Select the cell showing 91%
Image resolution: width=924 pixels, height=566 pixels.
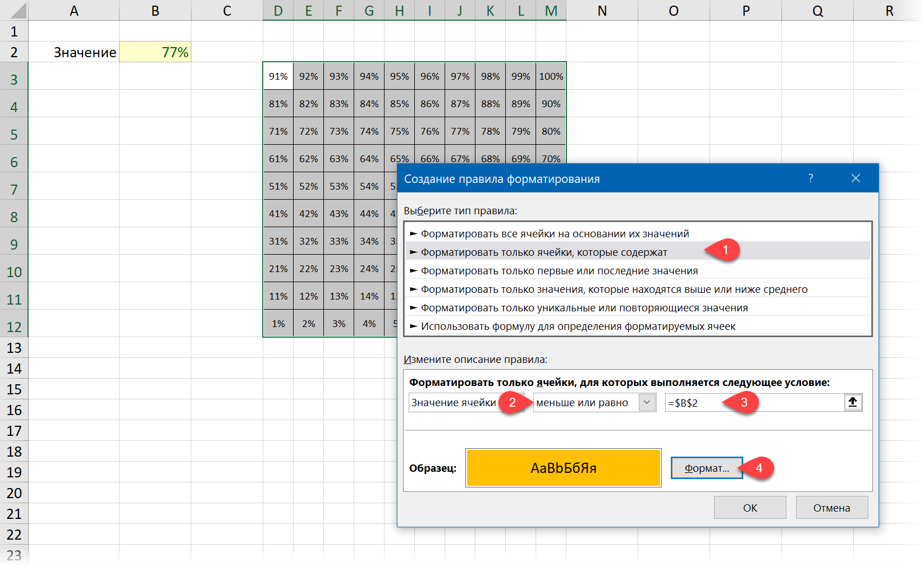click(278, 76)
